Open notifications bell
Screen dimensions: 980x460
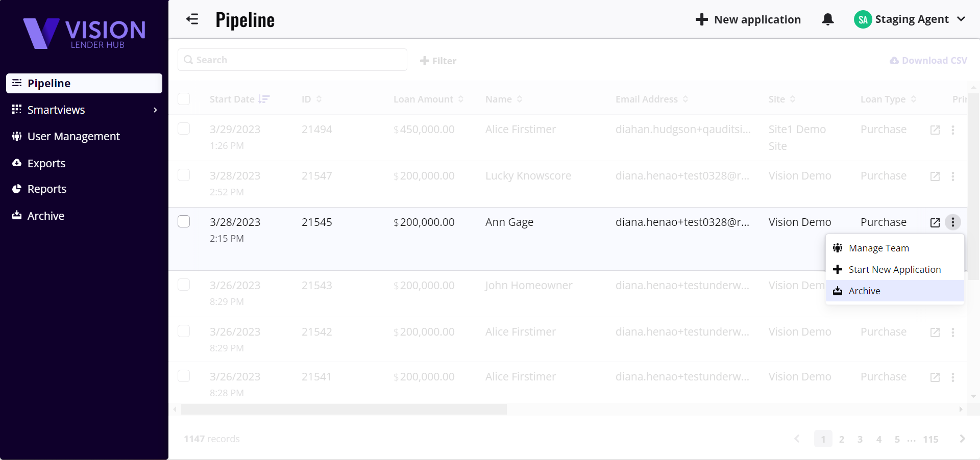[x=827, y=19]
